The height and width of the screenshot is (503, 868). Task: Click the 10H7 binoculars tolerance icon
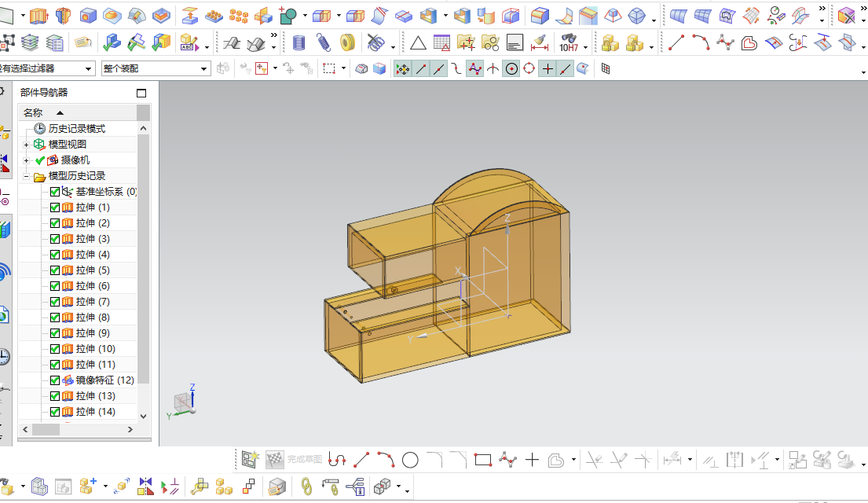pos(569,42)
